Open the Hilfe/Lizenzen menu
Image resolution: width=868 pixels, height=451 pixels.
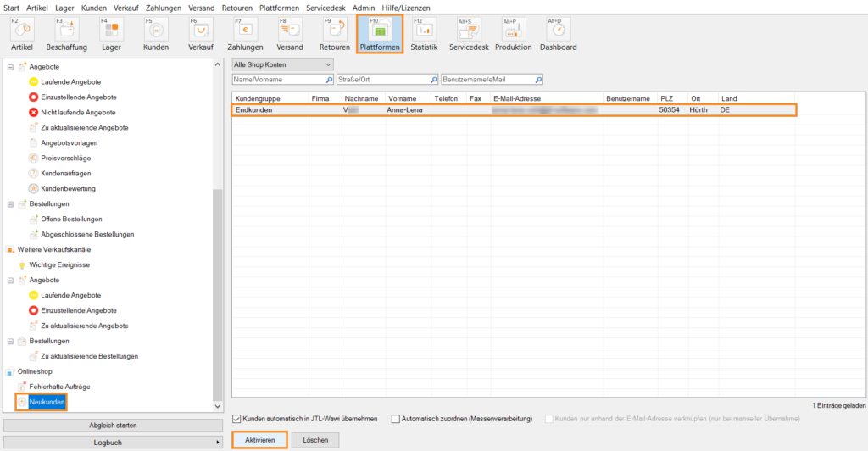coord(405,8)
